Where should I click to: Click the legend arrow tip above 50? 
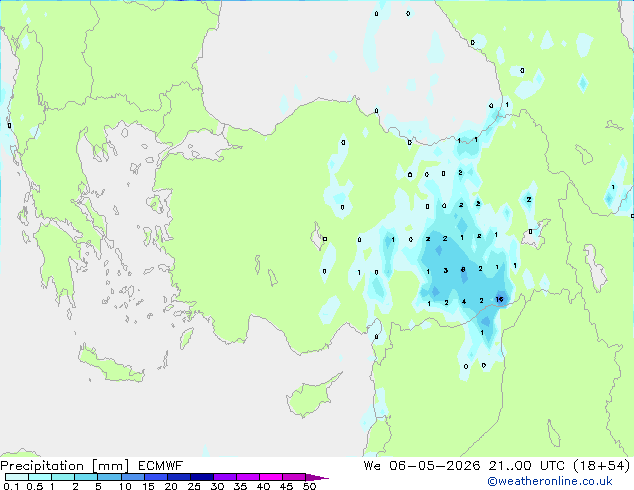(x=317, y=477)
